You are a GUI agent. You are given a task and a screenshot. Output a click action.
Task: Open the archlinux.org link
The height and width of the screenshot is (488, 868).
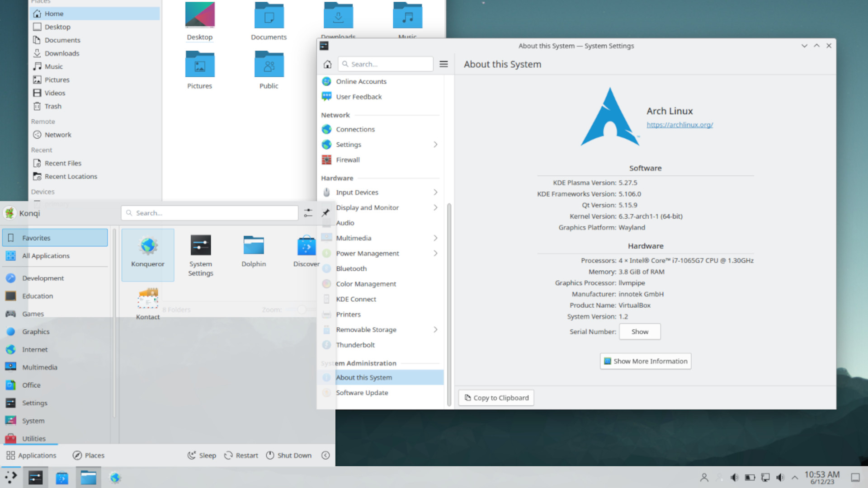pyautogui.click(x=679, y=125)
